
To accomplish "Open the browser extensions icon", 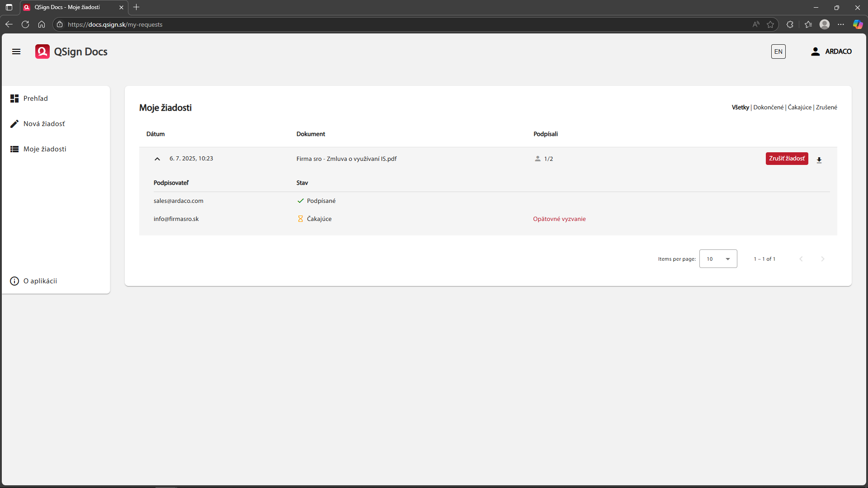I will 790,24.
